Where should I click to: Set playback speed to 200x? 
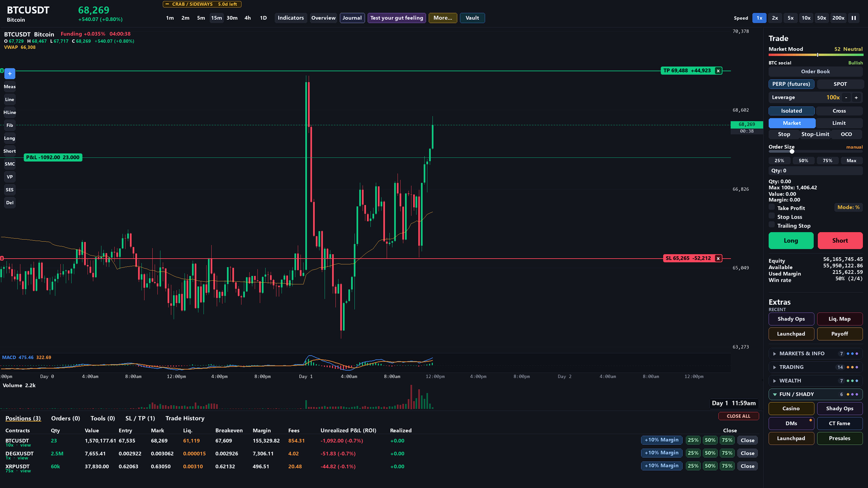838,18
